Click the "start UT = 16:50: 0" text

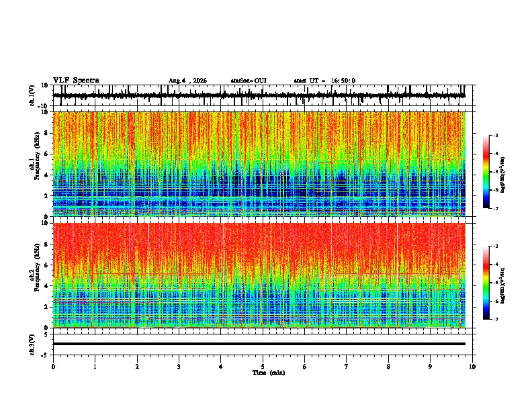coord(324,81)
